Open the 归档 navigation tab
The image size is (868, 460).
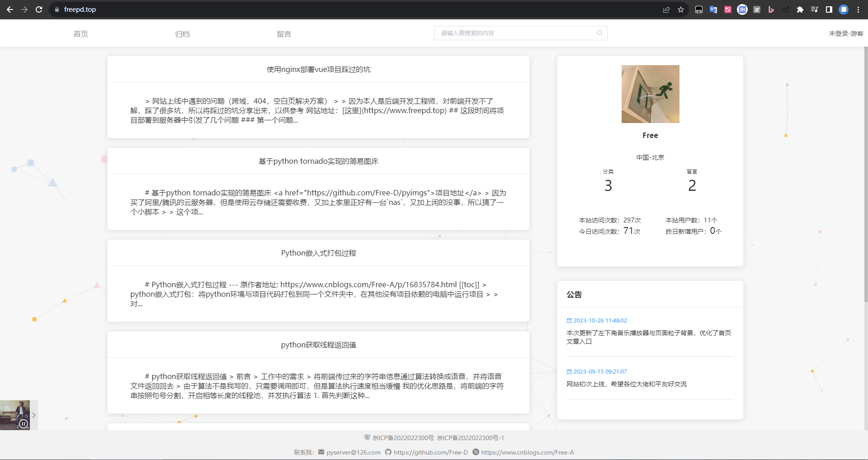[183, 34]
